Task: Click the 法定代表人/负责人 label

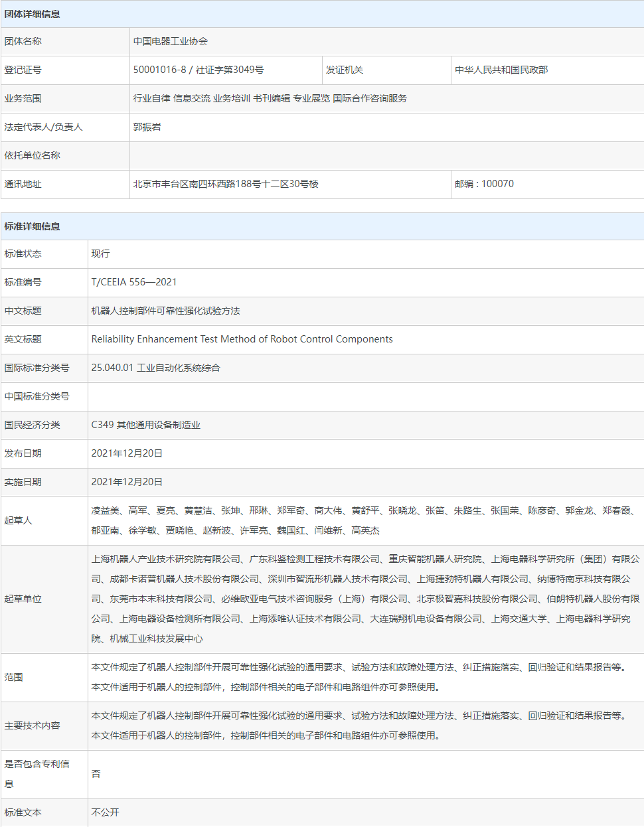Action: 43,127
